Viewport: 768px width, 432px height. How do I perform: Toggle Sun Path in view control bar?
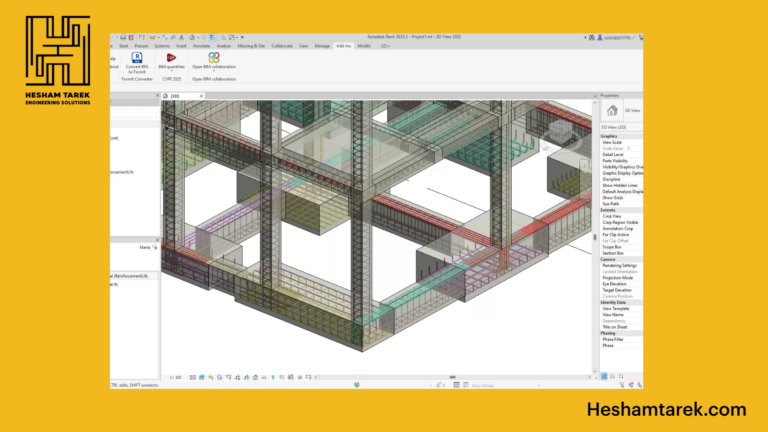[x=211, y=377]
